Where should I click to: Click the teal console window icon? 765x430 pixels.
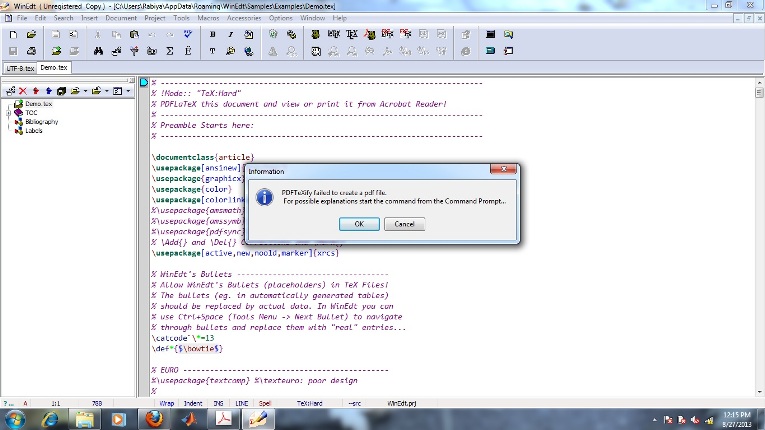point(490,51)
